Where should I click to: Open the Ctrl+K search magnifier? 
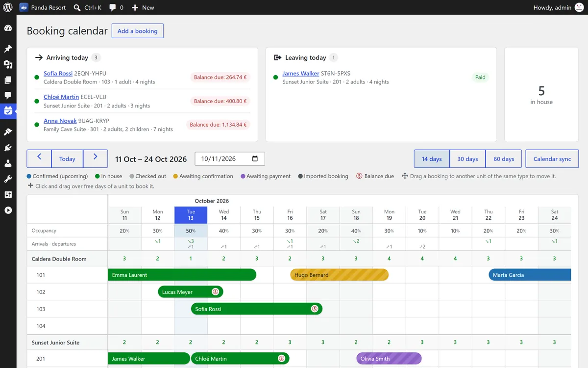click(77, 7)
